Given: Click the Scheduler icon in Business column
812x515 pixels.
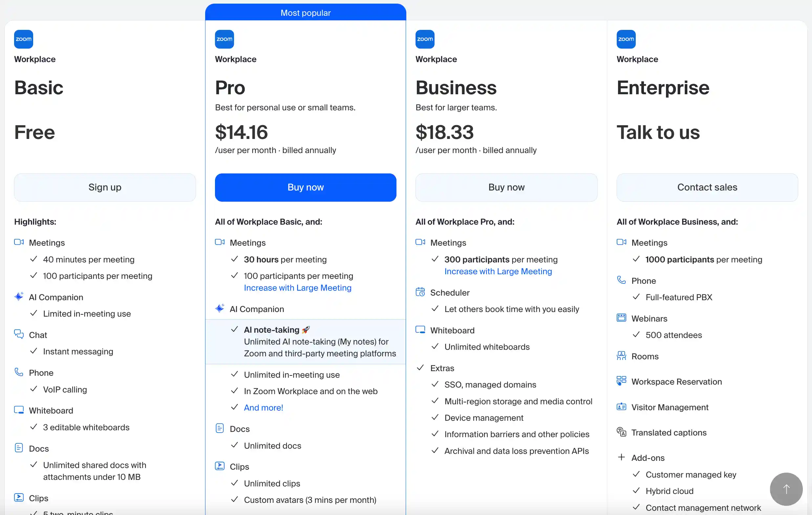Looking at the screenshot, I should point(420,292).
